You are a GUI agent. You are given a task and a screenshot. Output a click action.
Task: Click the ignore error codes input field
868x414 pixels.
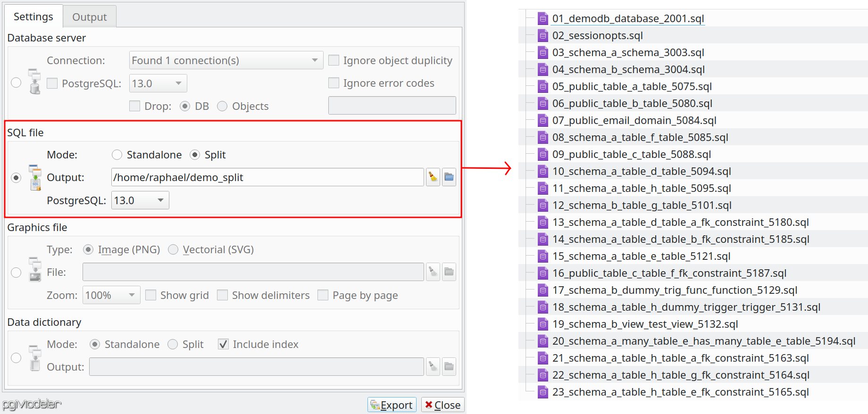coord(392,106)
